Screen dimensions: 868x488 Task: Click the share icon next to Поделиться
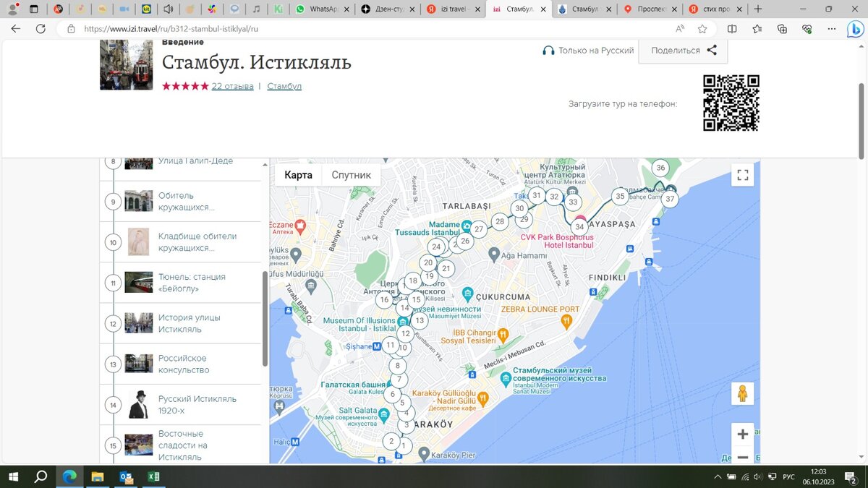click(711, 50)
